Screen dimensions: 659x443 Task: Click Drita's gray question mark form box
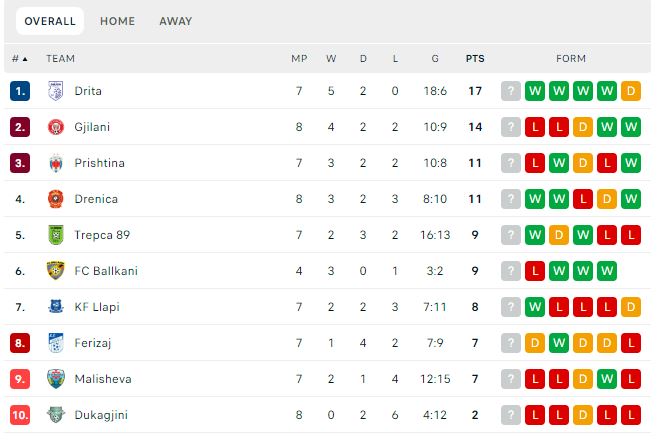click(511, 91)
